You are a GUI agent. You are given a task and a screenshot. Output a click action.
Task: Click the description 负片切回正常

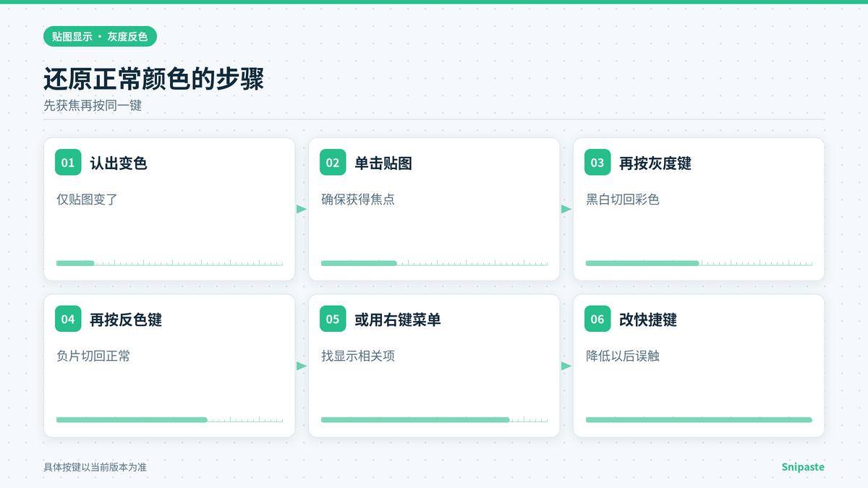tap(93, 356)
